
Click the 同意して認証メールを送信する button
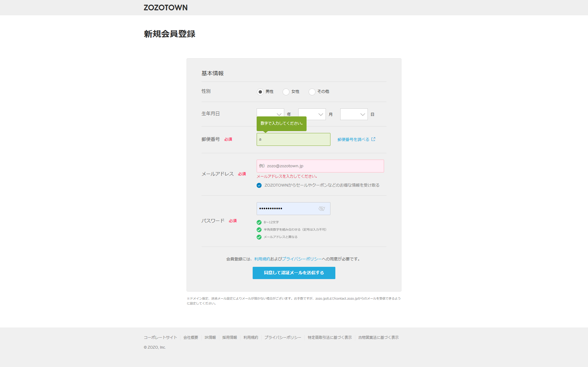294,273
